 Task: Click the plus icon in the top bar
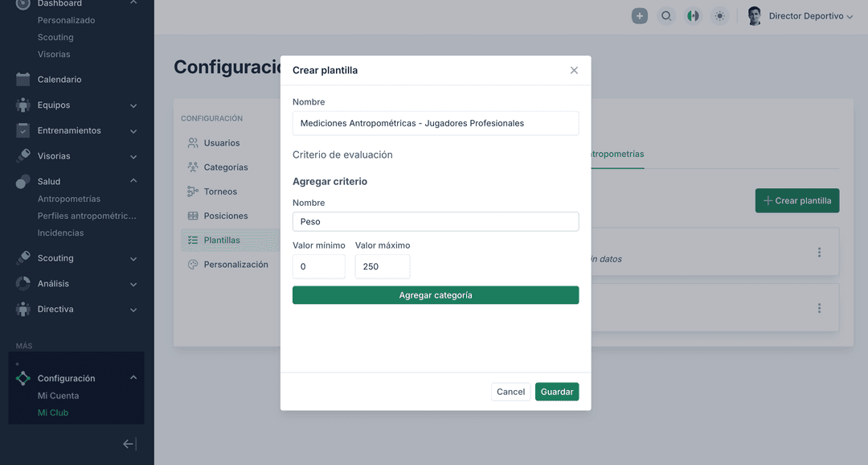[640, 15]
